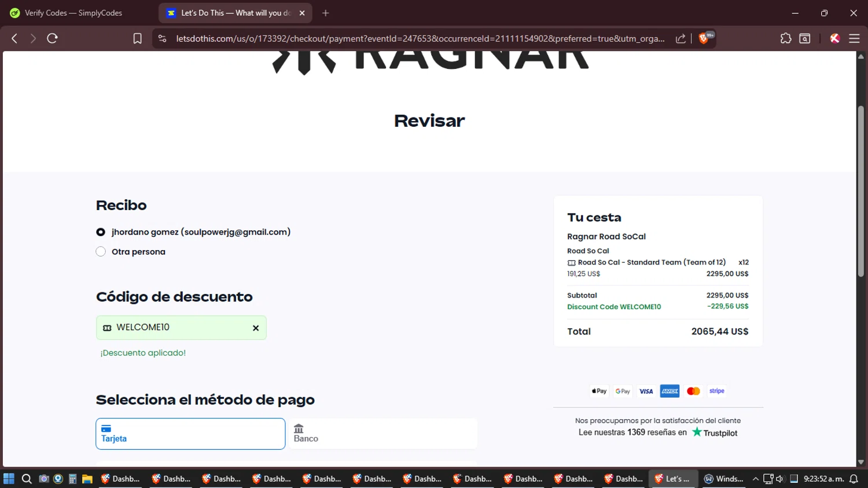Reload the checkout page
Screen dimensions: 868x488
[52, 39]
